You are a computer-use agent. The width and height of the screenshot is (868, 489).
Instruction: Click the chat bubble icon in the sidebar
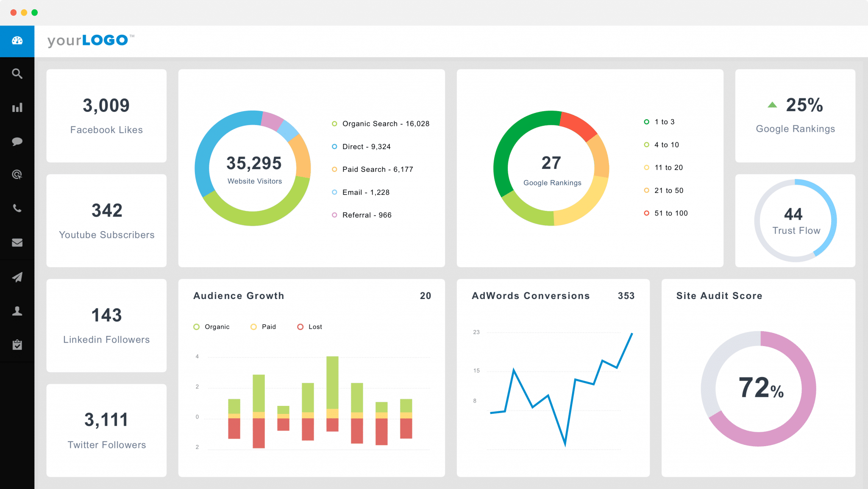click(17, 143)
